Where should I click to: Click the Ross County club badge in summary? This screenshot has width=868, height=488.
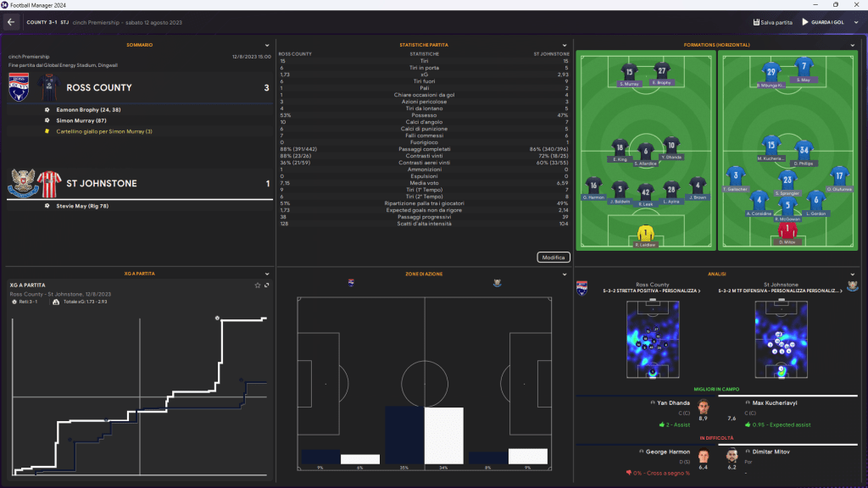tap(19, 87)
